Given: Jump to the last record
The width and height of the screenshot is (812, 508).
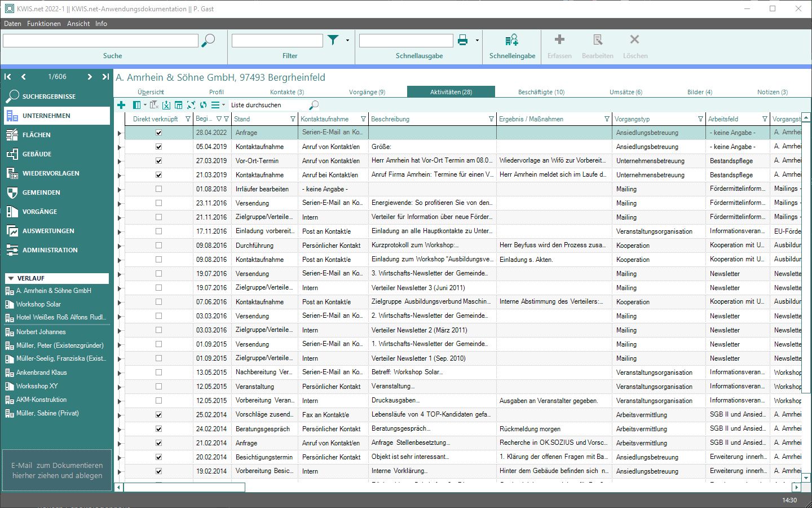Looking at the screenshot, I should (105, 77).
